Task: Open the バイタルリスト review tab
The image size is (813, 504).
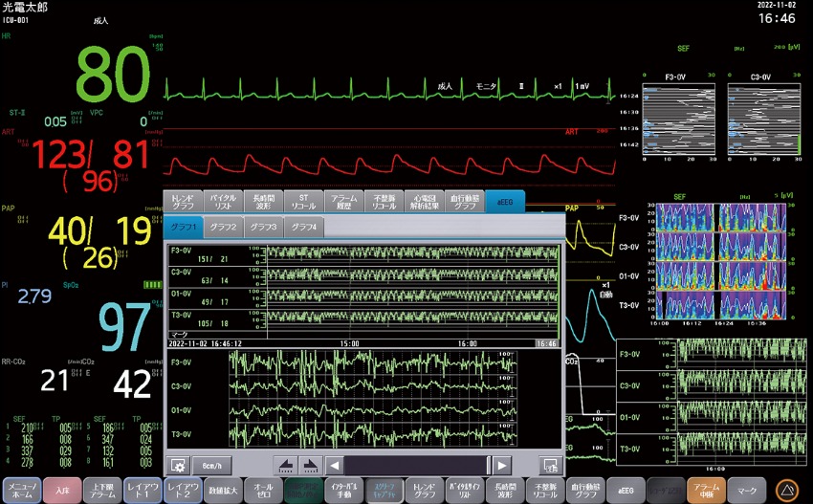Action: (x=223, y=202)
